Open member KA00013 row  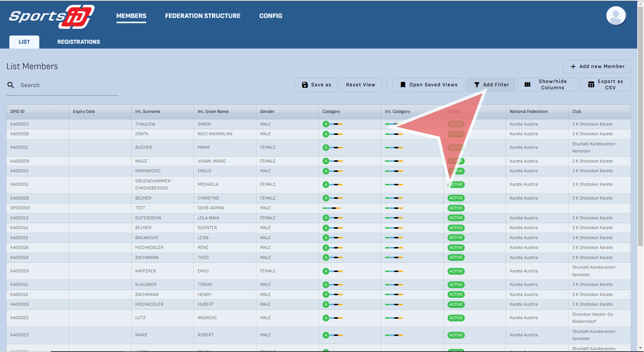point(19,218)
